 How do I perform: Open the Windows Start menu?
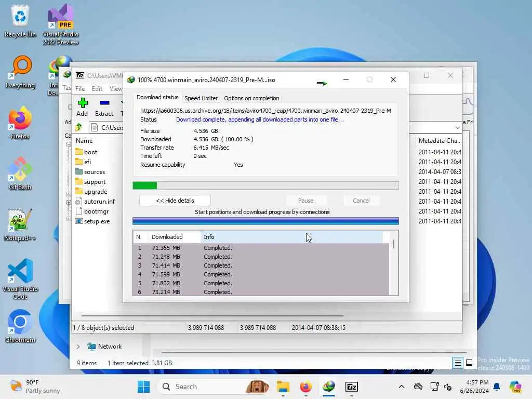pos(143,387)
